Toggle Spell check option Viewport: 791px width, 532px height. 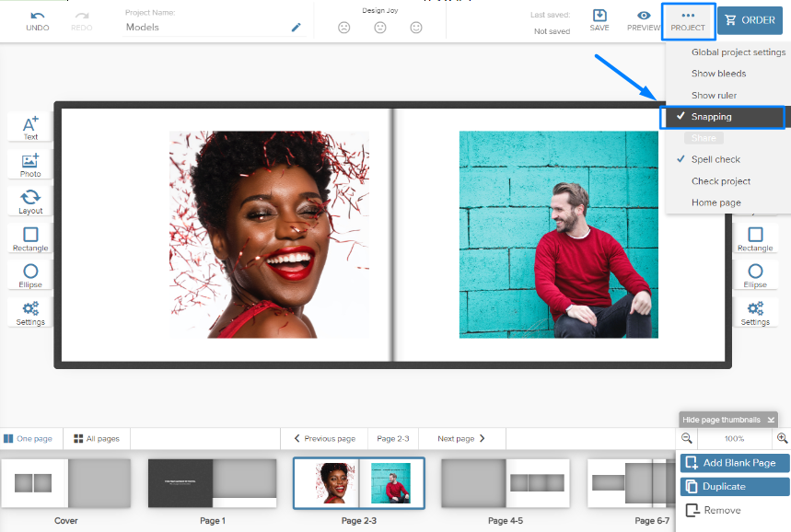715,159
